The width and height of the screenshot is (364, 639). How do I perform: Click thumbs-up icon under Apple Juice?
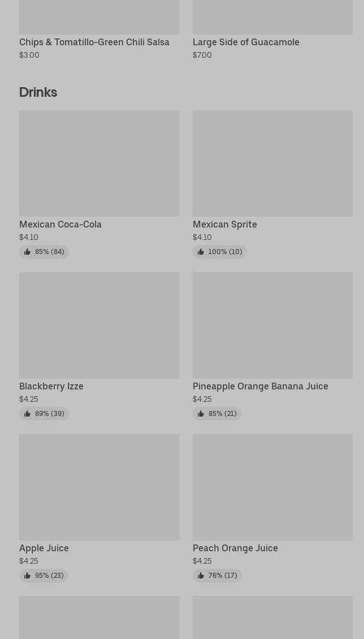27,576
